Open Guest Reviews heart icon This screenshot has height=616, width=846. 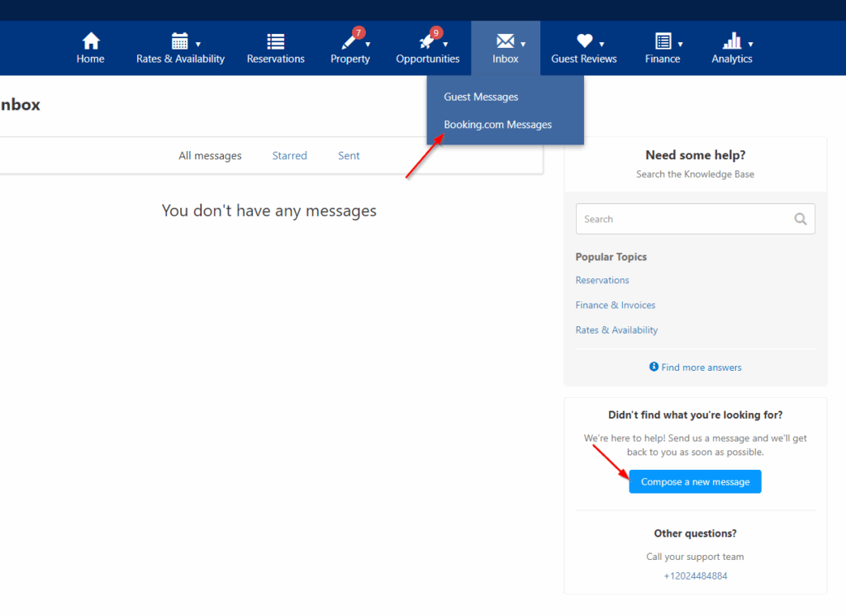pyautogui.click(x=584, y=40)
